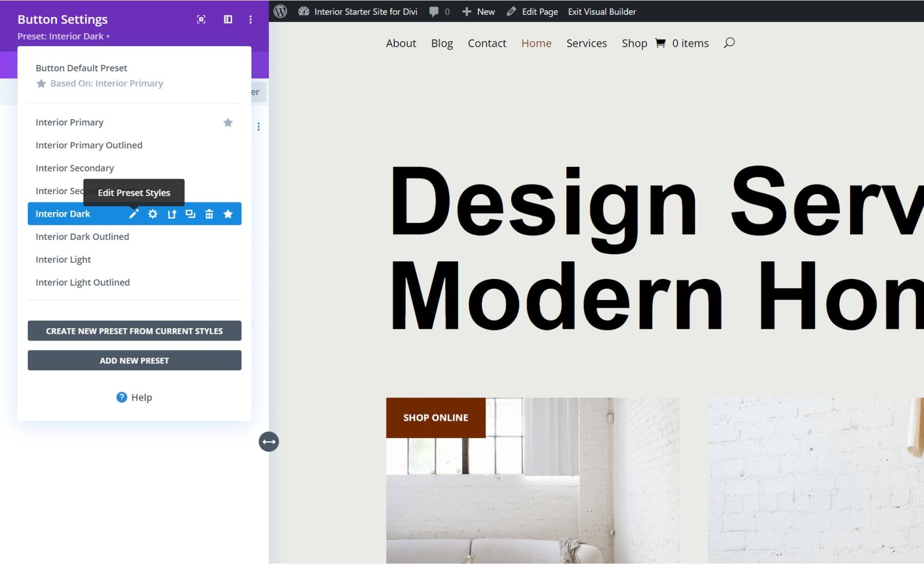
Task: Click the comments bubble in the admin bar
Action: (433, 11)
